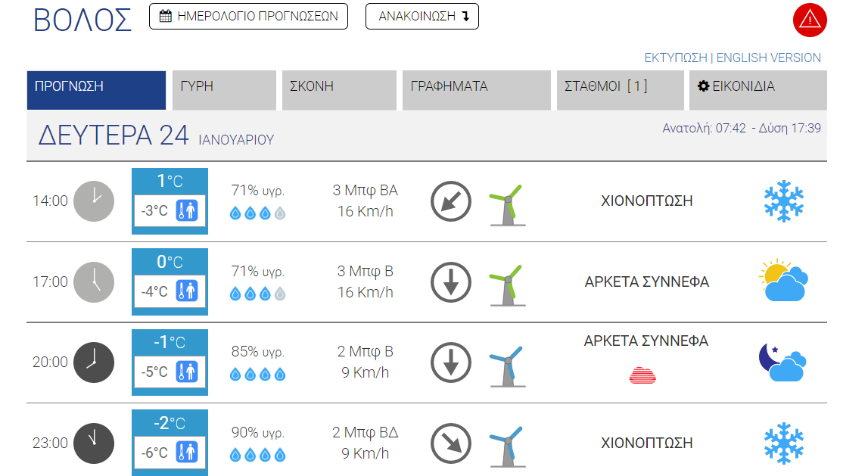Expand the ΑΝΑΚΟΙΝΩΣΗ announcement dropdown
Screen dimensions: 868x476
pyautogui.click(x=422, y=17)
